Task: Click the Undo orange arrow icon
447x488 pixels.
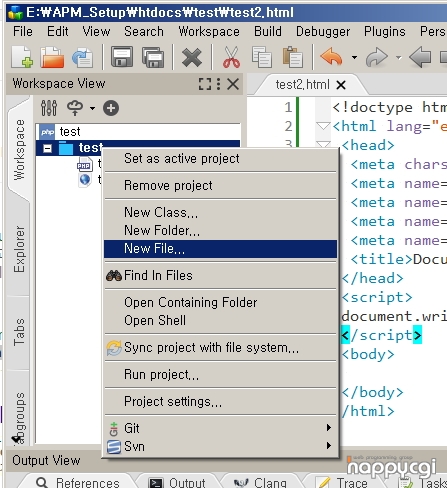Action: point(331,57)
